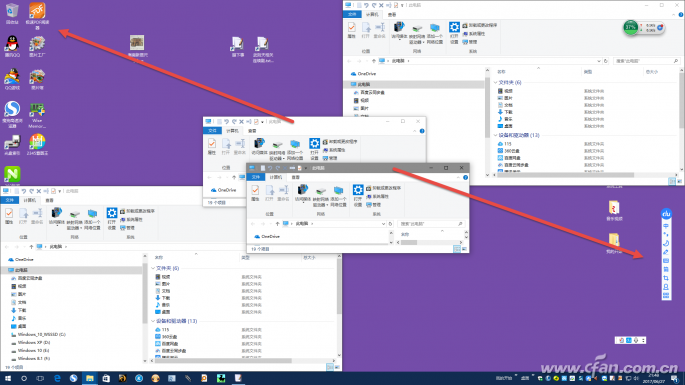Collapse Devices and drives group in top-right window
Viewport: 685px width, 385px height.
click(x=495, y=135)
